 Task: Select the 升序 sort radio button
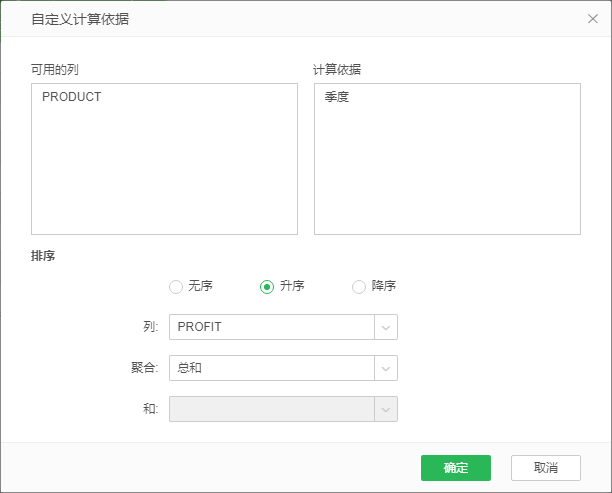pos(267,287)
